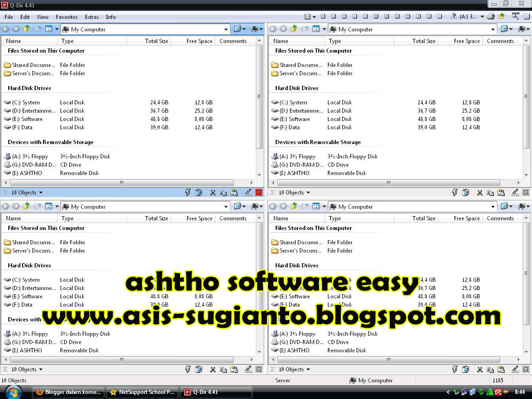Open the (A:) 3... drive dropdown
532x399 pixels.
pyautogui.click(x=482, y=17)
